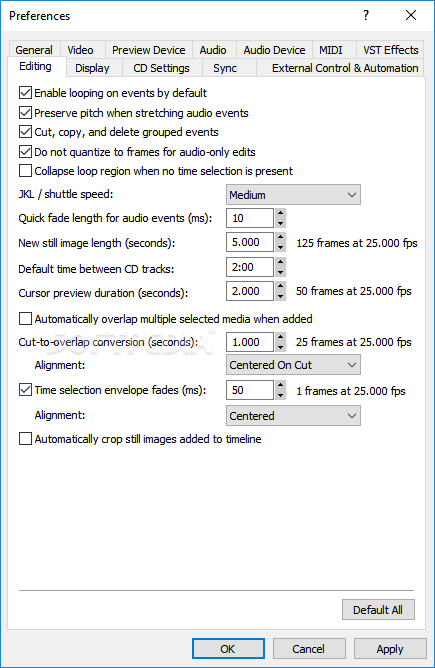
Task: Click the '50 frames at 25.000 fps' text
Action: 354,291
